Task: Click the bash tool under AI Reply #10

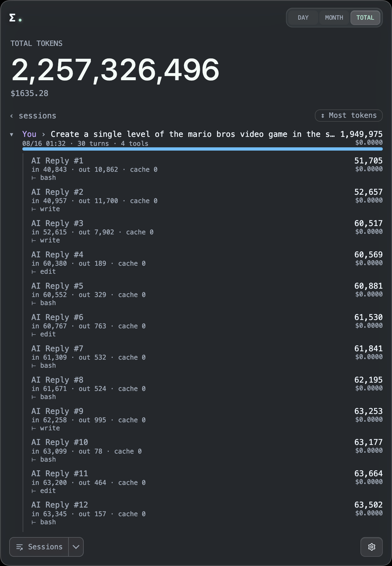Action: [x=48, y=460]
